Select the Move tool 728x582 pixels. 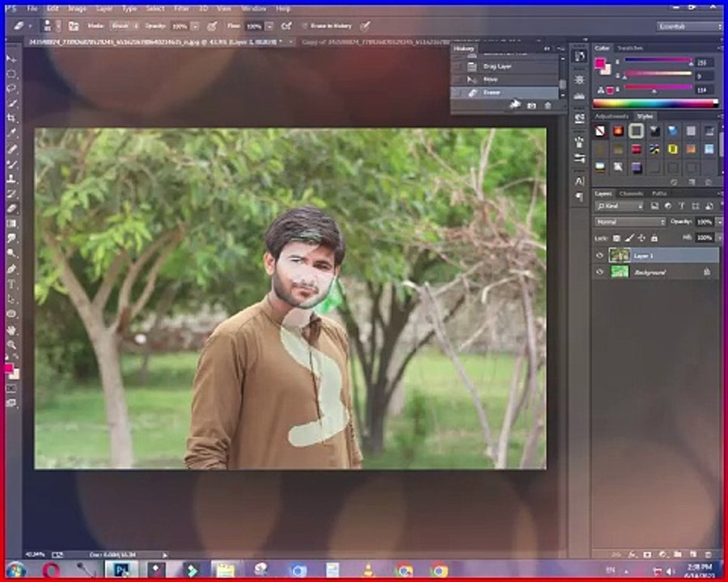(11, 59)
